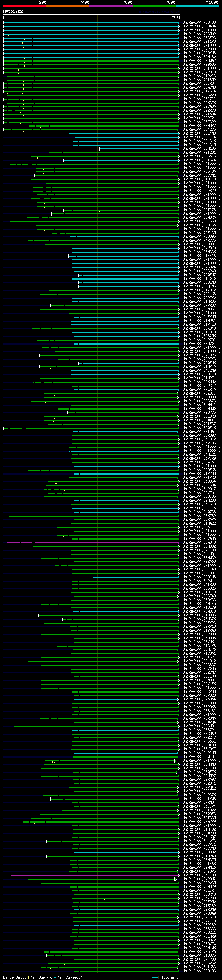
Task: Select the UniRef100_P17614 label
Action: tap(199, 91)
